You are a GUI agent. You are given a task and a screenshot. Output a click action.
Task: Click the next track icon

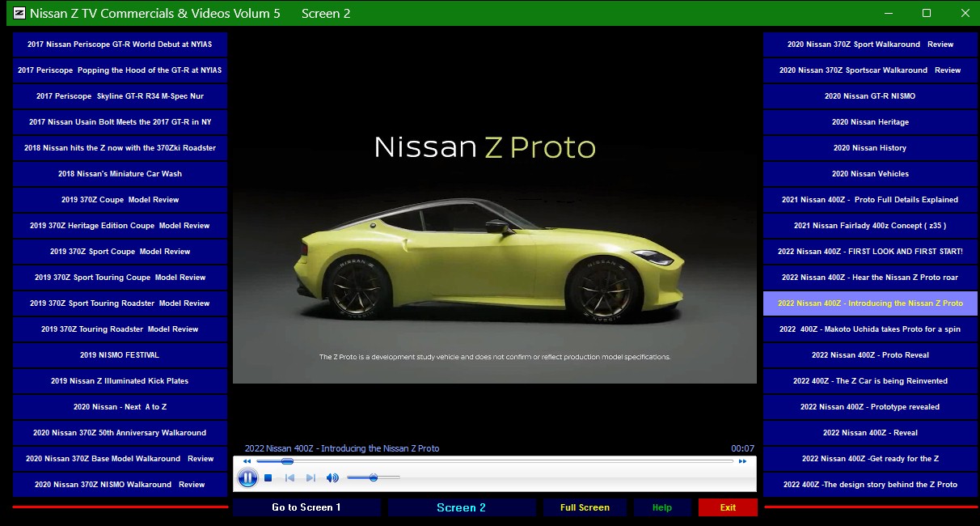tap(310, 478)
